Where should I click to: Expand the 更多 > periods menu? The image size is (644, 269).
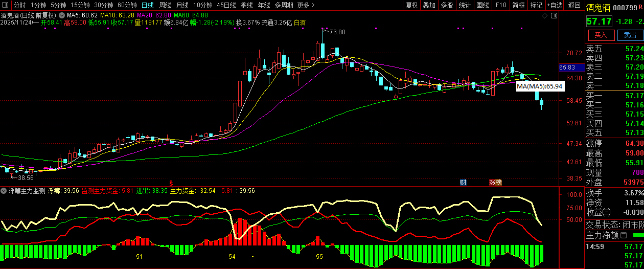(306, 5)
